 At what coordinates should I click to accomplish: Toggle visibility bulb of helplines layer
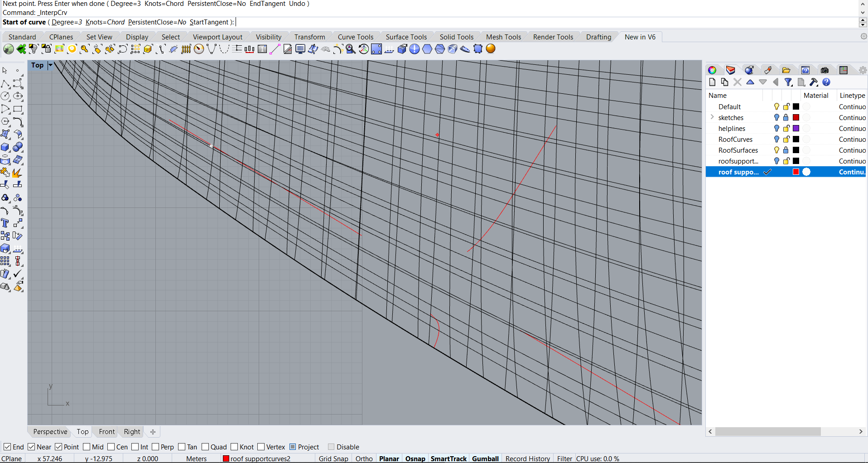(x=776, y=128)
